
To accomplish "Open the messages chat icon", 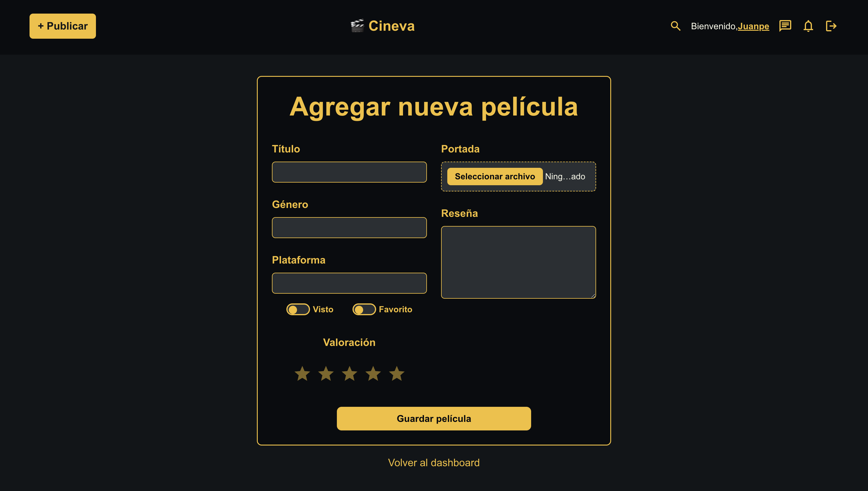I will pyautogui.click(x=785, y=26).
